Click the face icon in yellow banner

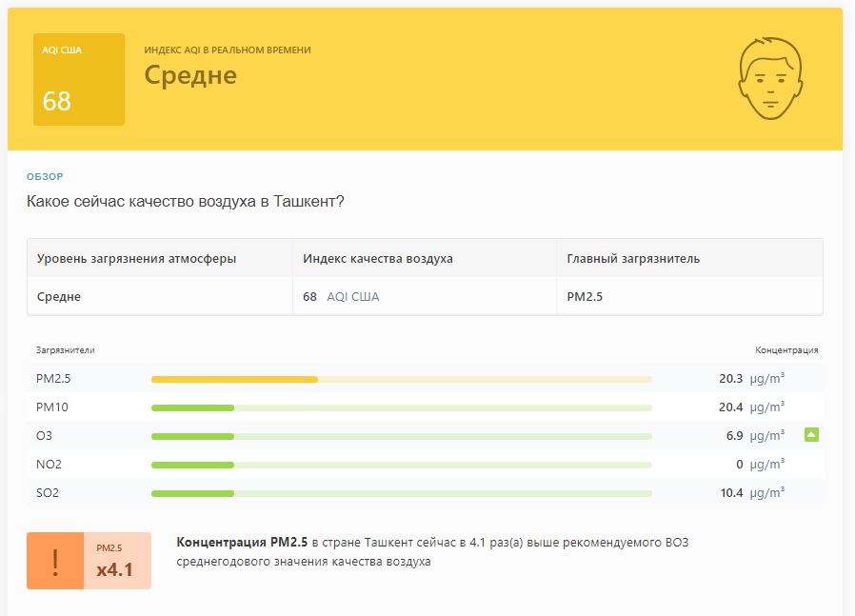[770, 78]
